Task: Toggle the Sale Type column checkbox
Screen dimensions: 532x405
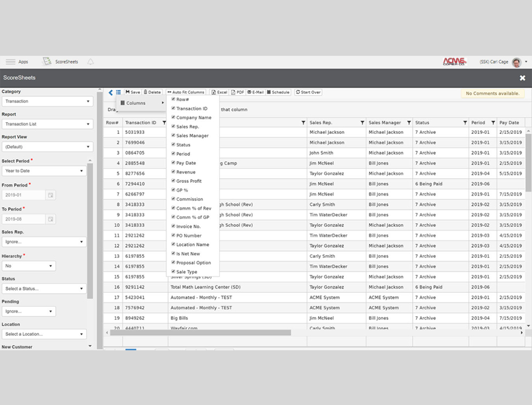Action: click(x=173, y=272)
